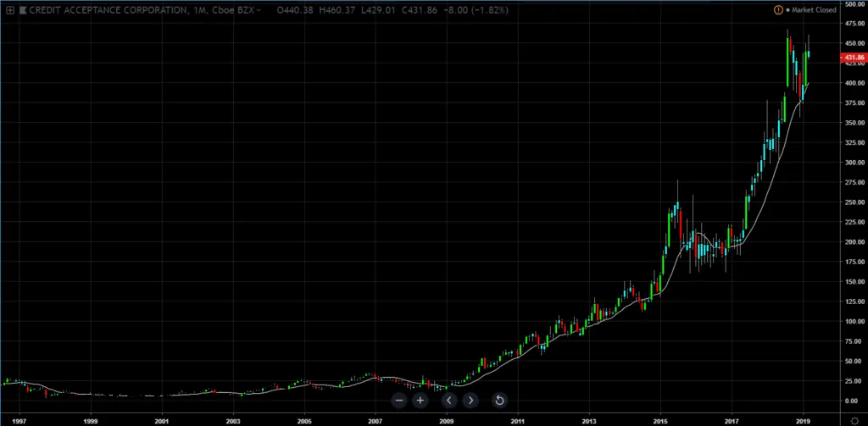Viewport: 868px width, 426px height.
Task: Click the 500.00 price axis label
Action: pyautogui.click(x=855, y=3)
